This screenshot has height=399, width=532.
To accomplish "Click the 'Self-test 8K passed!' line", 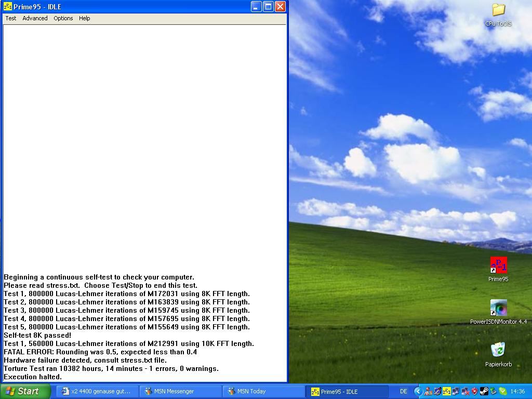I will point(37,335).
